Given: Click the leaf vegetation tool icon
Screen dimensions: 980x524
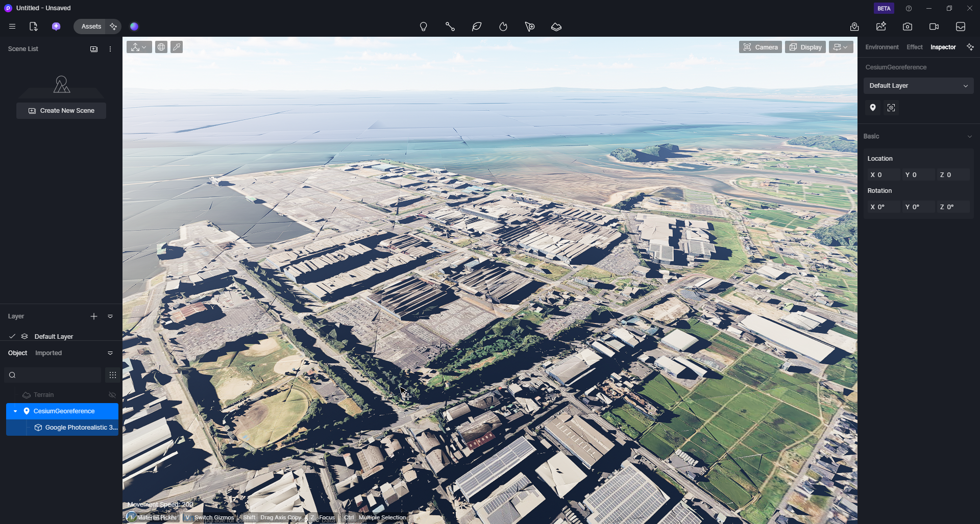Looking at the screenshot, I should click(477, 27).
